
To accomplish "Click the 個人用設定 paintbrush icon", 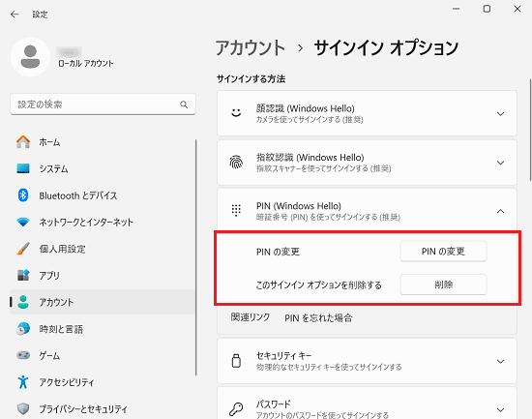I will pyautogui.click(x=23, y=249).
